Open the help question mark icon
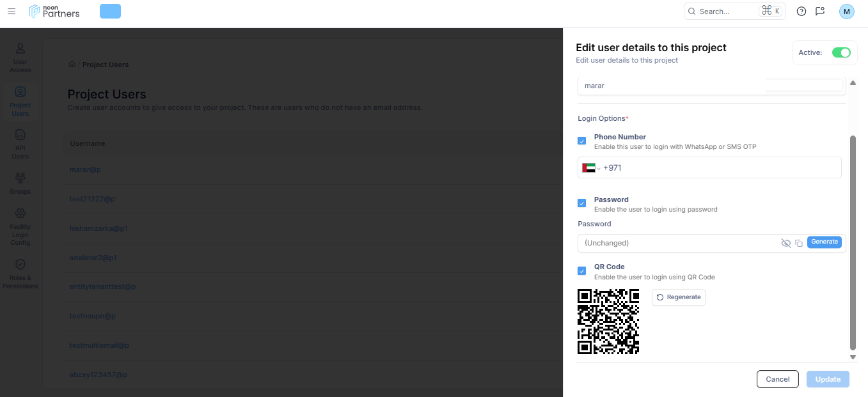 point(801,12)
